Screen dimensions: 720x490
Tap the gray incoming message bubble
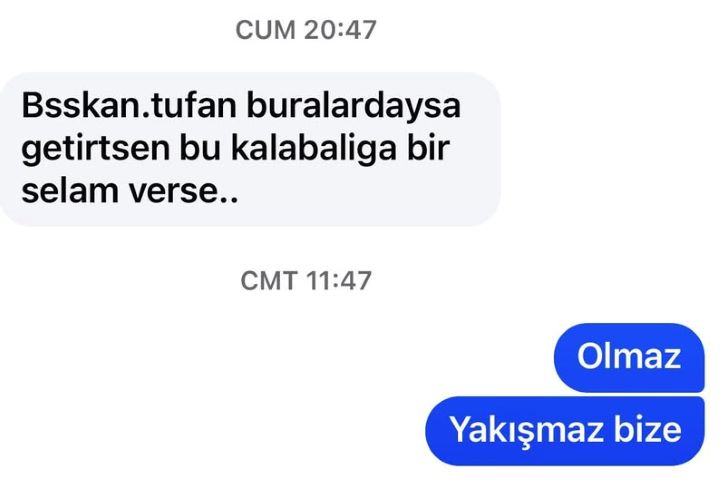point(250,149)
